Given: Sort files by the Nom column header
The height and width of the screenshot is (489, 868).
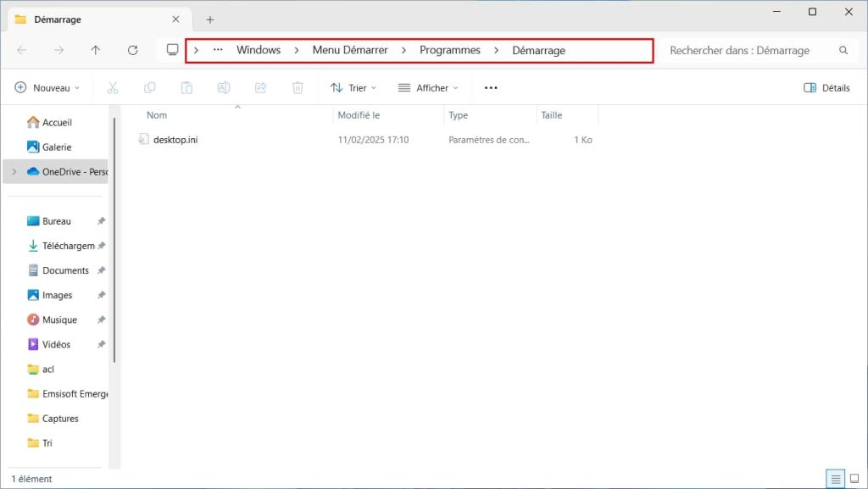Looking at the screenshot, I should pyautogui.click(x=157, y=115).
